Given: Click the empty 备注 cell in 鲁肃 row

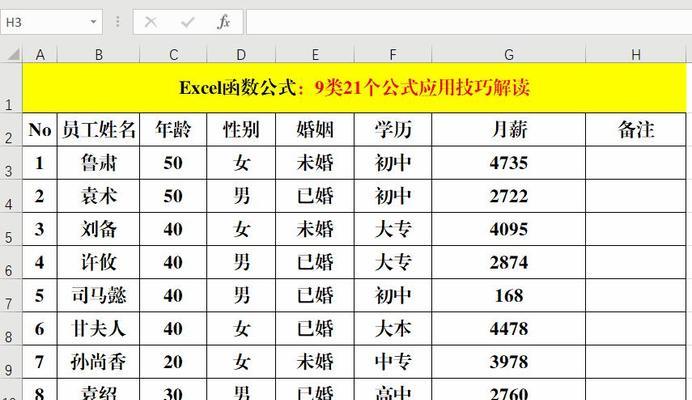Looking at the screenshot, I should pos(636,162).
